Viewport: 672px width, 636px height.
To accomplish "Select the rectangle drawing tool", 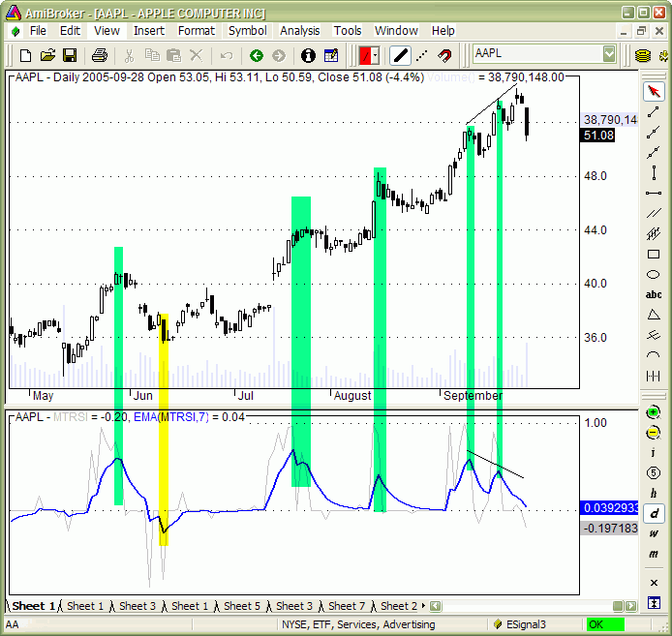I will 654,255.
